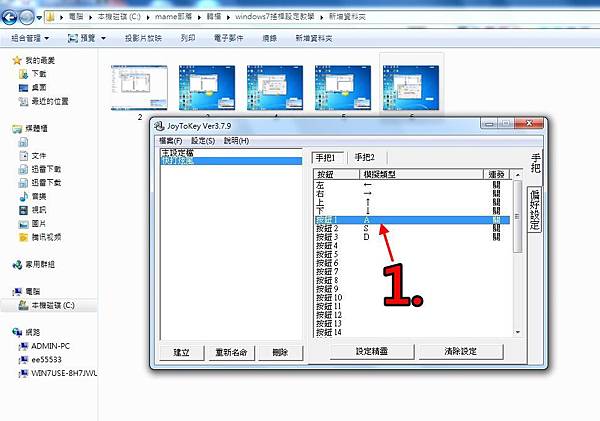Click Explorer's Forward arrow button

26,17
